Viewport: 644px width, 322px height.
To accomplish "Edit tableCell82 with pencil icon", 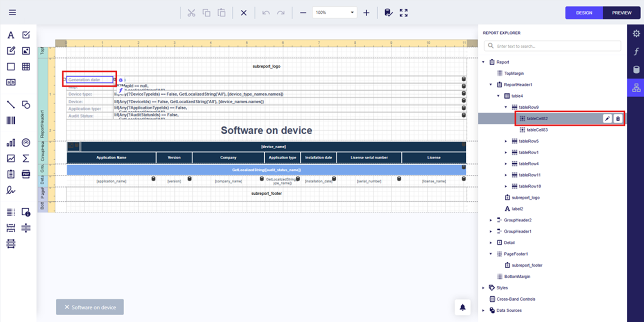I will coord(607,118).
